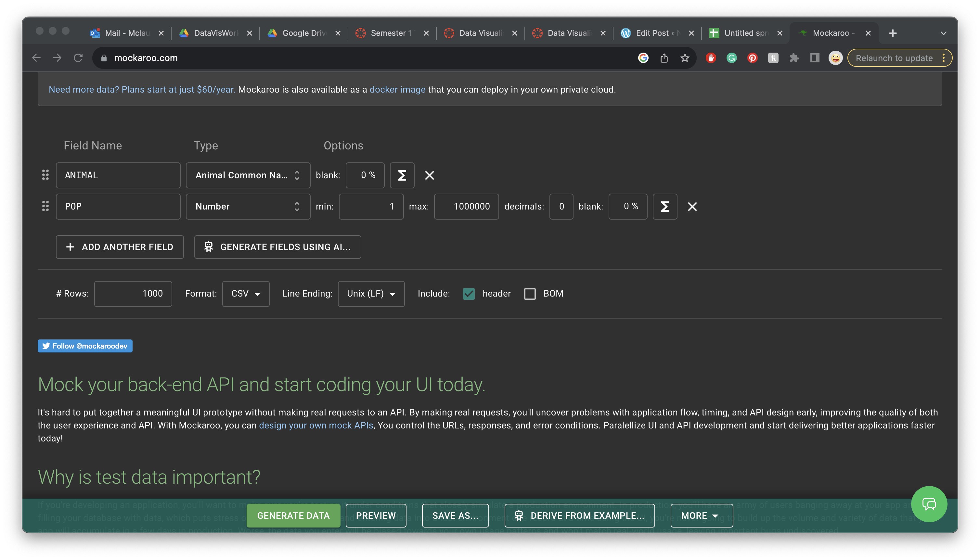Enable the BOM checkbox

(530, 294)
